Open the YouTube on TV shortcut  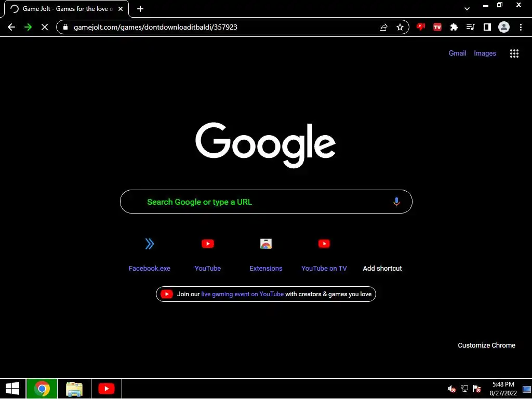[324, 254]
